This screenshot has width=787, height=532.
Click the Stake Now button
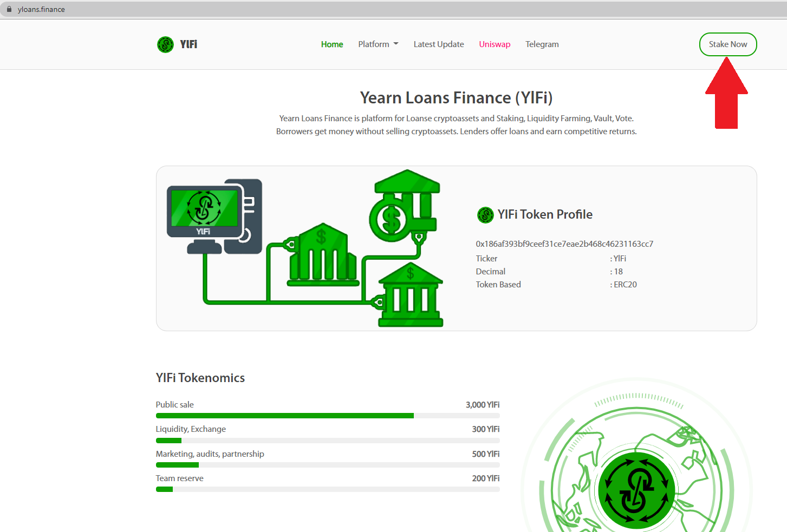point(728,44)
